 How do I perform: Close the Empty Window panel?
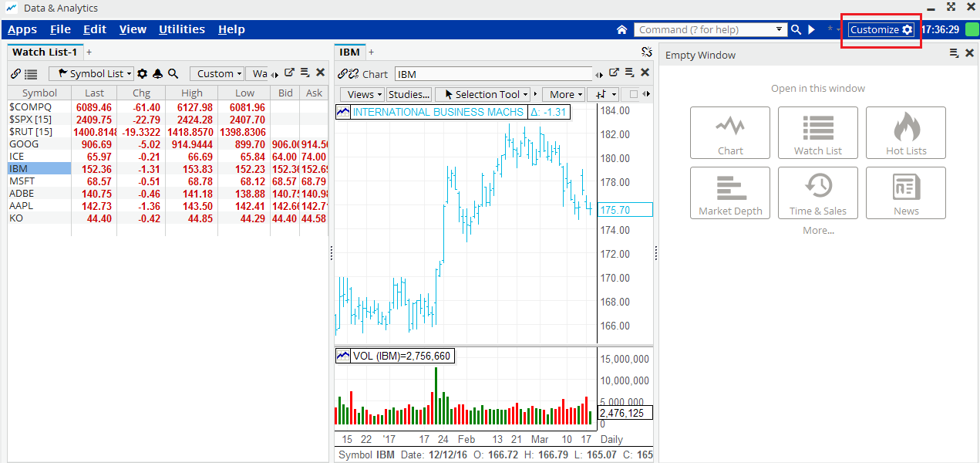pyautogui.click(x=970, y=53)
